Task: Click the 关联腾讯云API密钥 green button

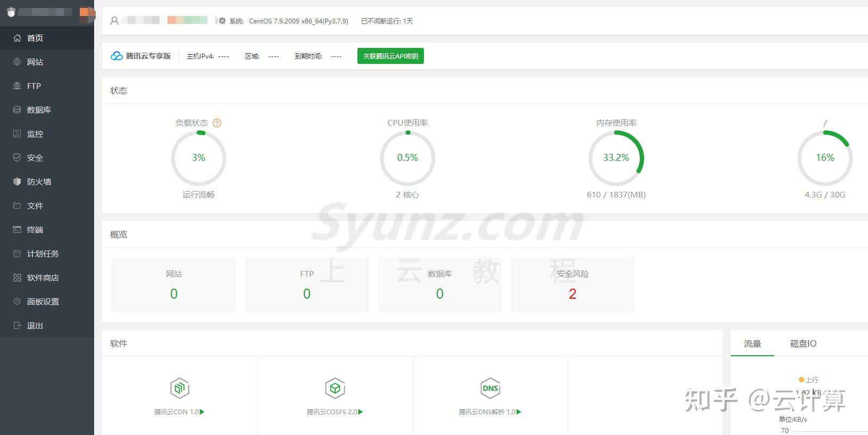Action: 390,56
